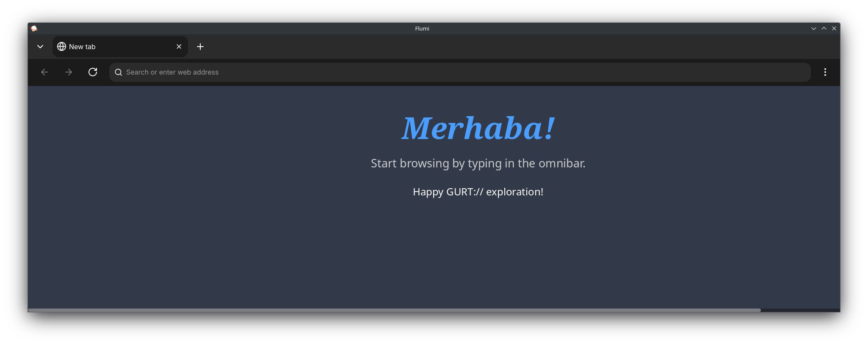
Task: Click the Happy GURT:// exploration text
Action: click(478, 192)
